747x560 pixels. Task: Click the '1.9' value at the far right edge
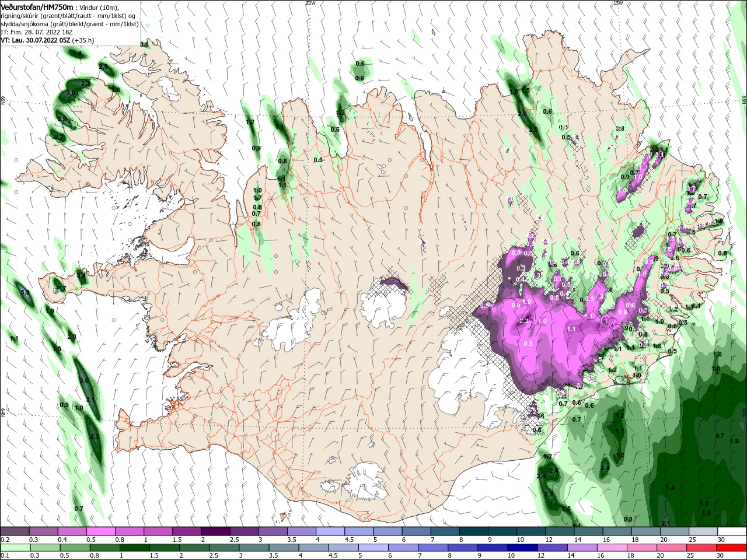pyautogui.click(x=734, y=441)
